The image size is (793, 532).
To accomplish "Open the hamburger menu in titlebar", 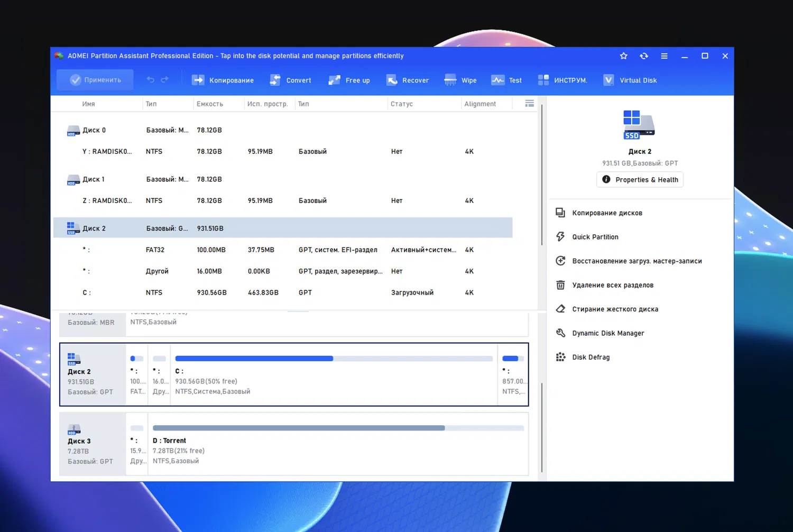I will [x=664, y=56].
